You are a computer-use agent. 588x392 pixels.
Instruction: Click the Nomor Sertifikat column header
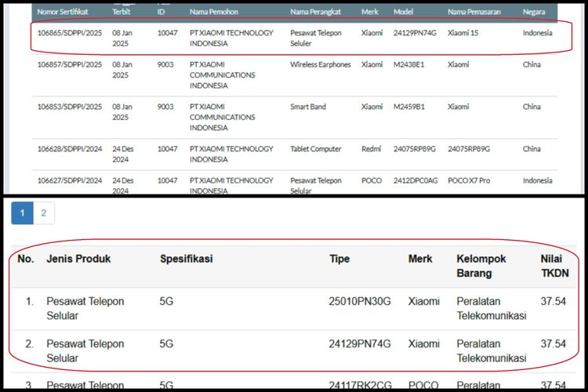pyautogui.click(x=62, y=12)
